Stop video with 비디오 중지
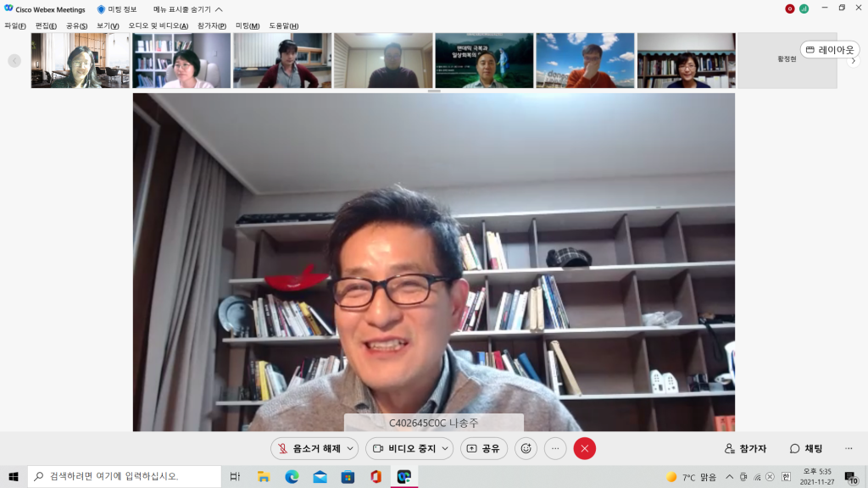This screenshot has width=868, height=488. click(x=404, y=449)
